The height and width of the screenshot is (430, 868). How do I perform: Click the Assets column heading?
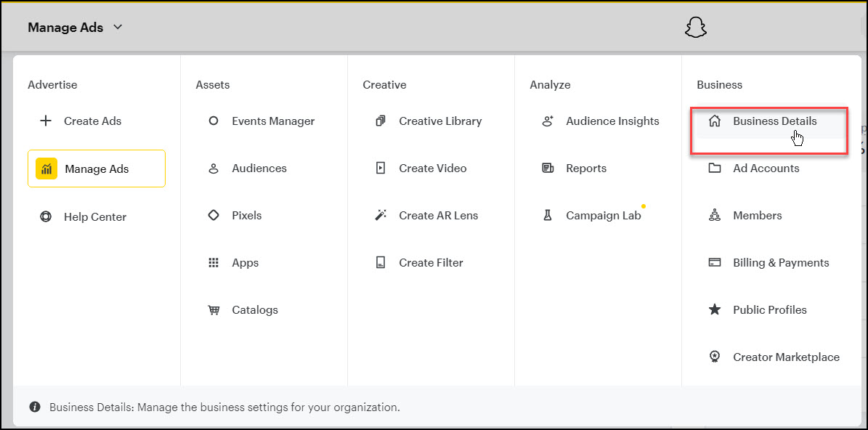coord(213,85)
